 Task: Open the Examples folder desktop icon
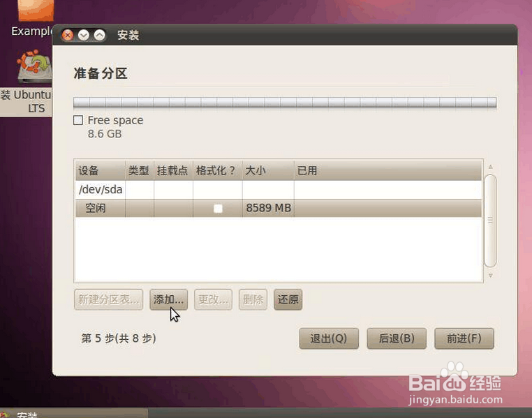(34, 19)
